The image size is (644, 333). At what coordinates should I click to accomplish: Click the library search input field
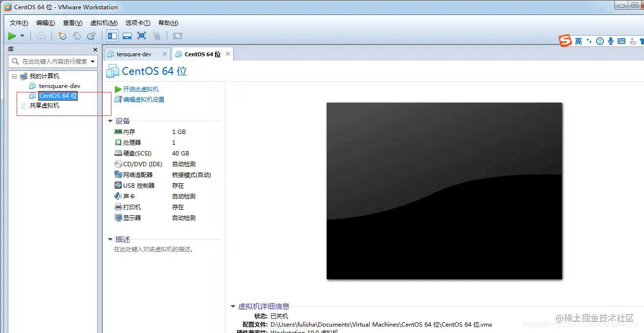point(53,62)
